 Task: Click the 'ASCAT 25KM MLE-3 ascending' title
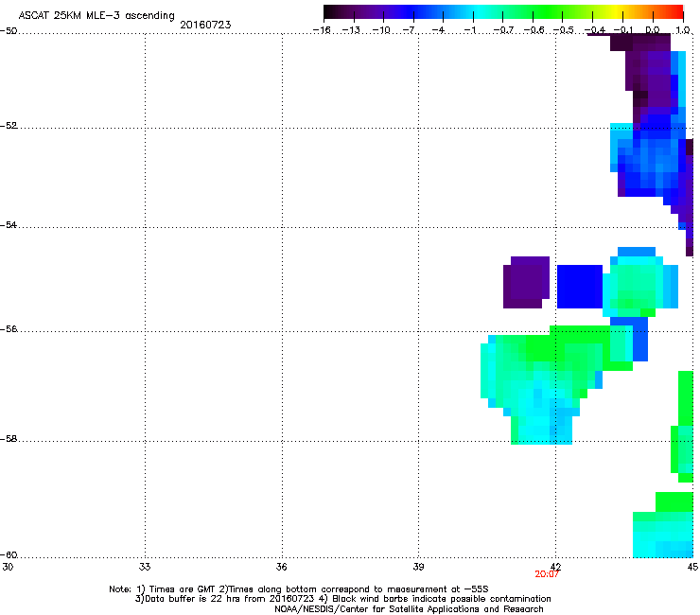pos(96,15)
